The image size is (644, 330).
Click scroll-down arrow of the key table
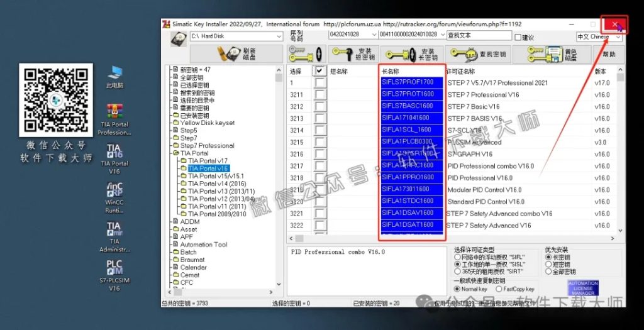620,231
